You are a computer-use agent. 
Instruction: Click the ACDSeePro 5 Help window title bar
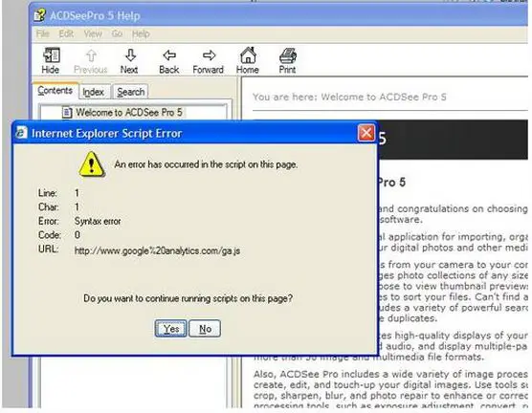[x=278, y=15]
